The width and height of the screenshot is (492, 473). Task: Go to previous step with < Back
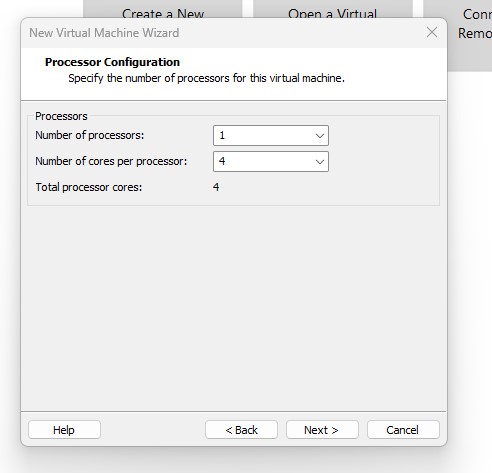[x=241, y=430]
